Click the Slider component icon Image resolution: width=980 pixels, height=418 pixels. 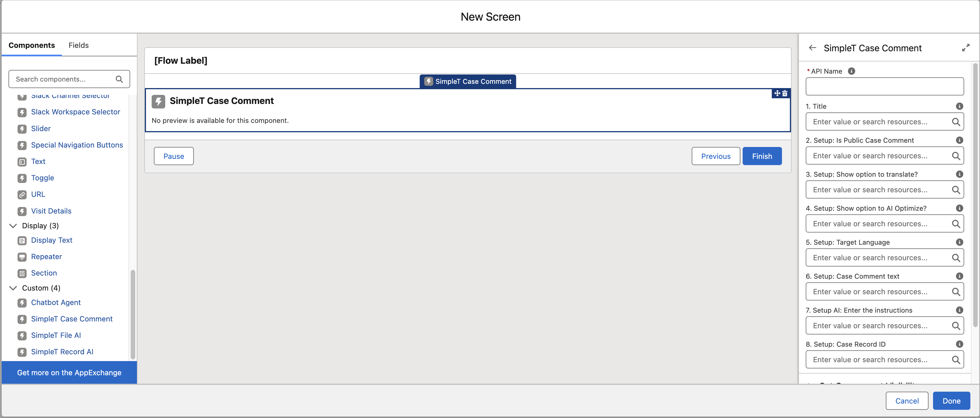click(x=22, y=129)
